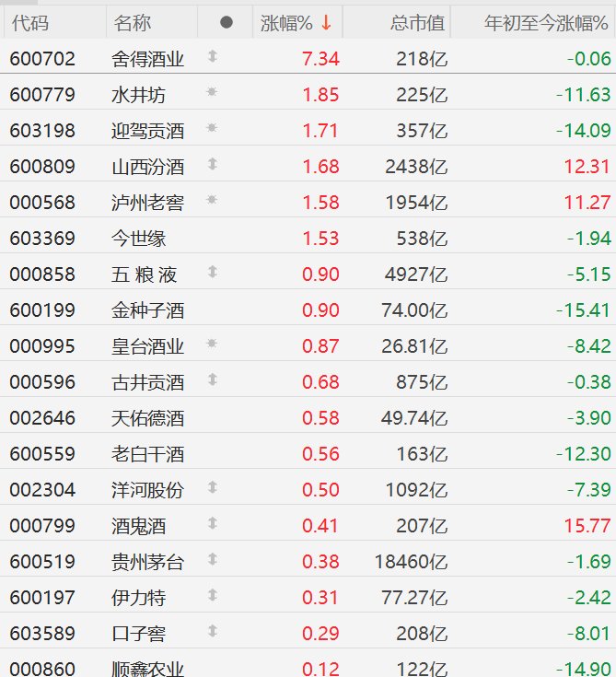616x677 pixels.
Task: Open the 天佑德酒 stock name
Action: click(x=147, y=417)
